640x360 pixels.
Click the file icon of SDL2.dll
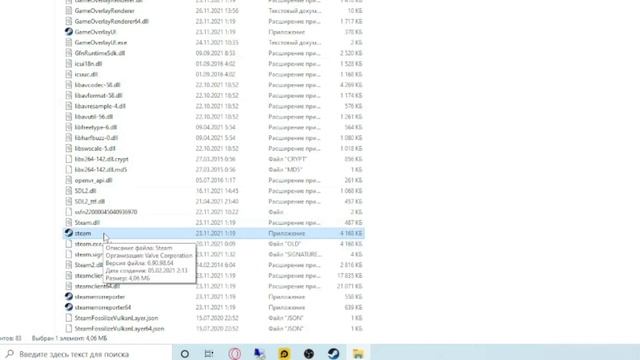point(69,191)
